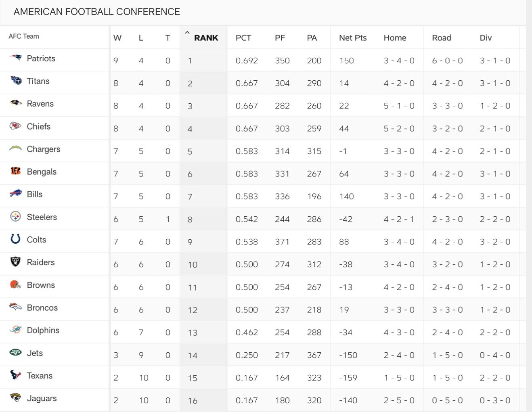This screenshot has width=532, height=412.
Task: Click the Dolphins team logo
Action: click(15, 330)
